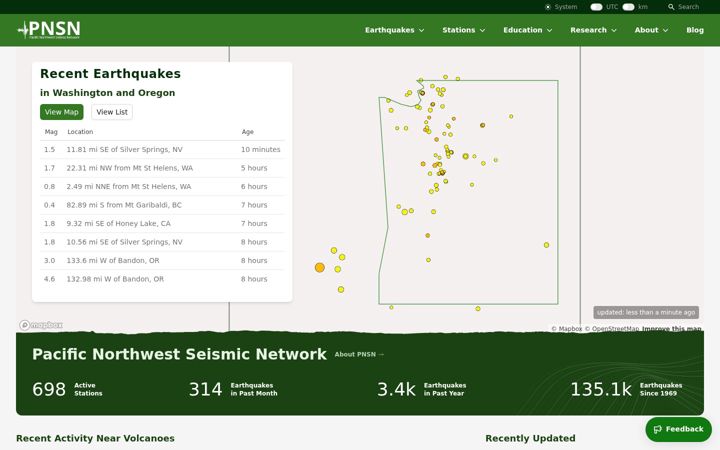Open the Education menu

[x=528, y=30]
